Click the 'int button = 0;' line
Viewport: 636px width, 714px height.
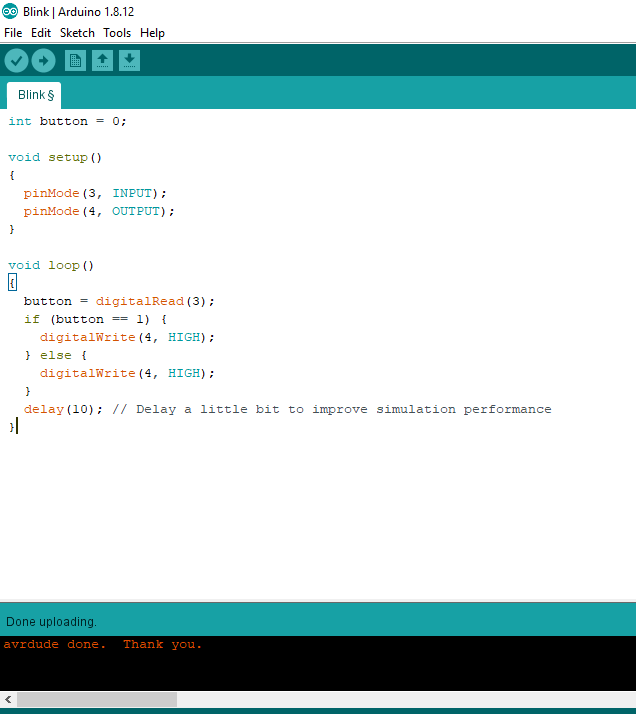coord(67,121)
